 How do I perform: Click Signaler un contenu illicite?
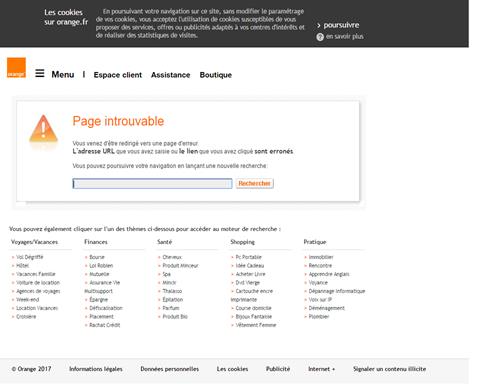pyautogui.click(x=389, y=369)
